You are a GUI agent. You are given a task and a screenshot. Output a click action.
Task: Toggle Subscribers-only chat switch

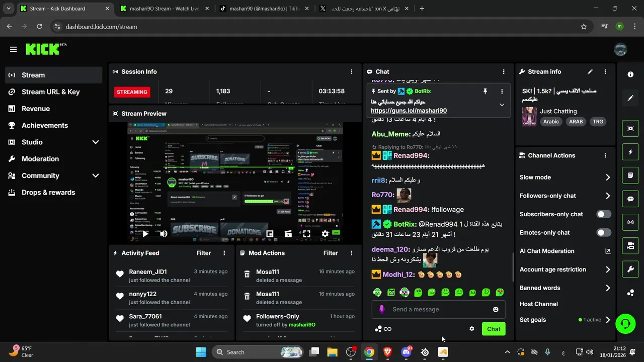[x=604, y=214]
